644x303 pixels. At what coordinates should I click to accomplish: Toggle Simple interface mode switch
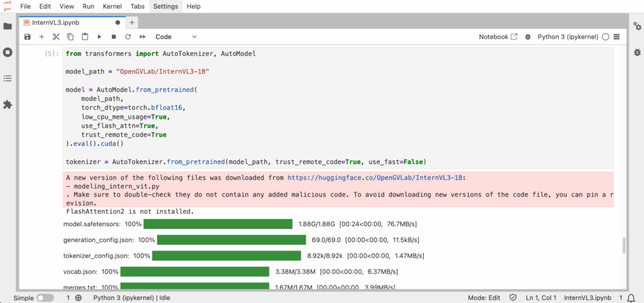45,298
